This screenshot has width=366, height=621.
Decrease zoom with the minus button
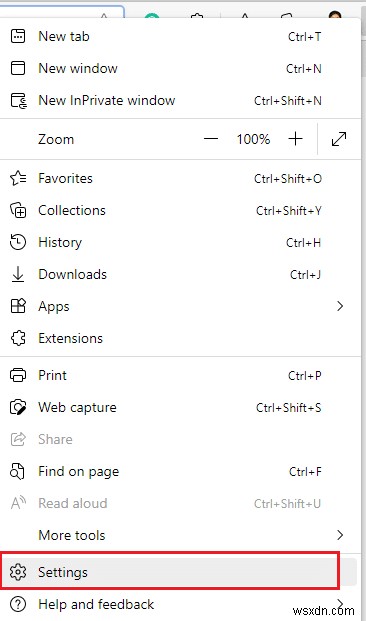tap(211, 139)
